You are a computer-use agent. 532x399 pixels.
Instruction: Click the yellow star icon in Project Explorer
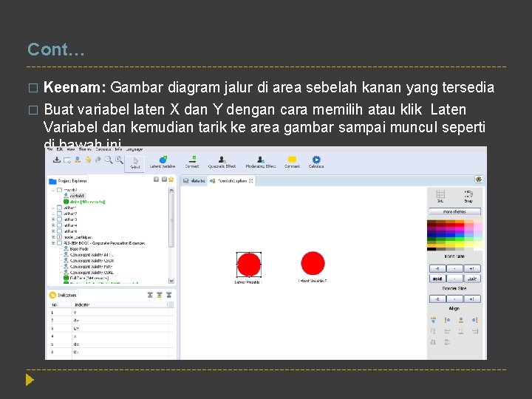pos(171,180)
